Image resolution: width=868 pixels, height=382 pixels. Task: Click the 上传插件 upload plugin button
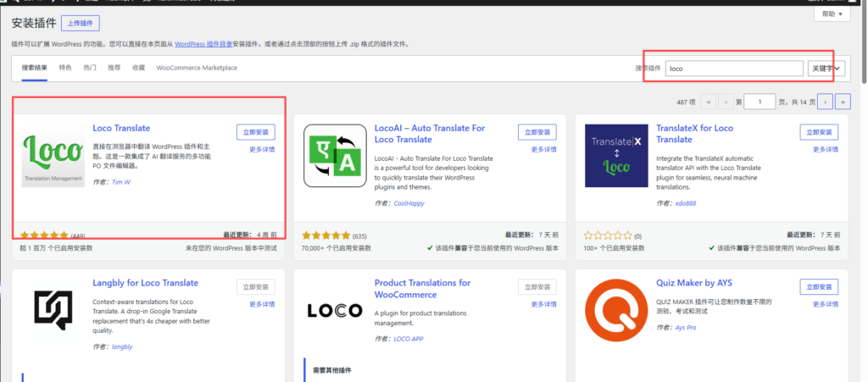(81, 23)
